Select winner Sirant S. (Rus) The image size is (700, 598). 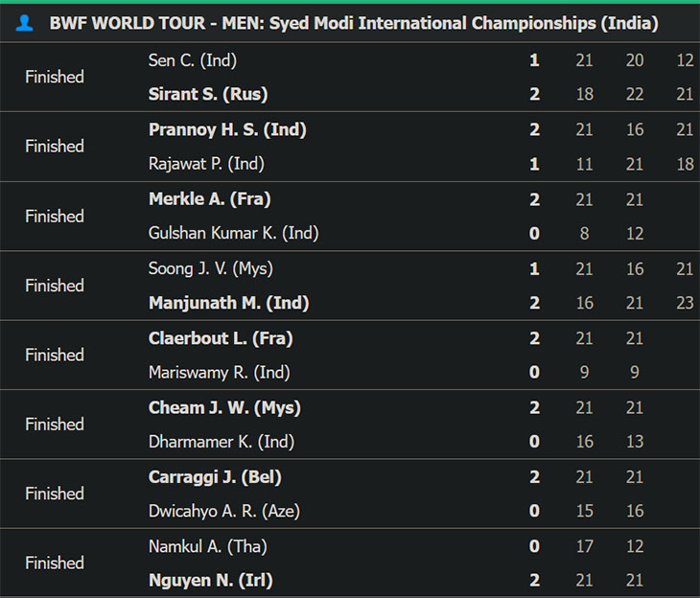coord(208,94)
